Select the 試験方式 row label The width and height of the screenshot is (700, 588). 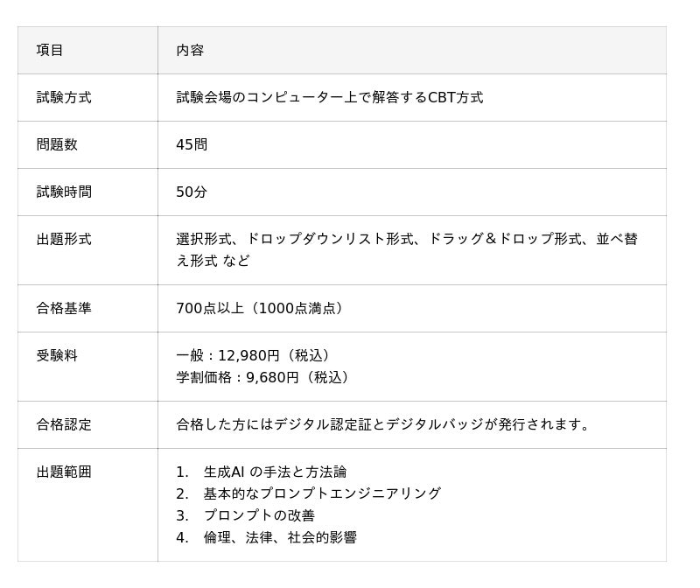(x=64, y=97)
